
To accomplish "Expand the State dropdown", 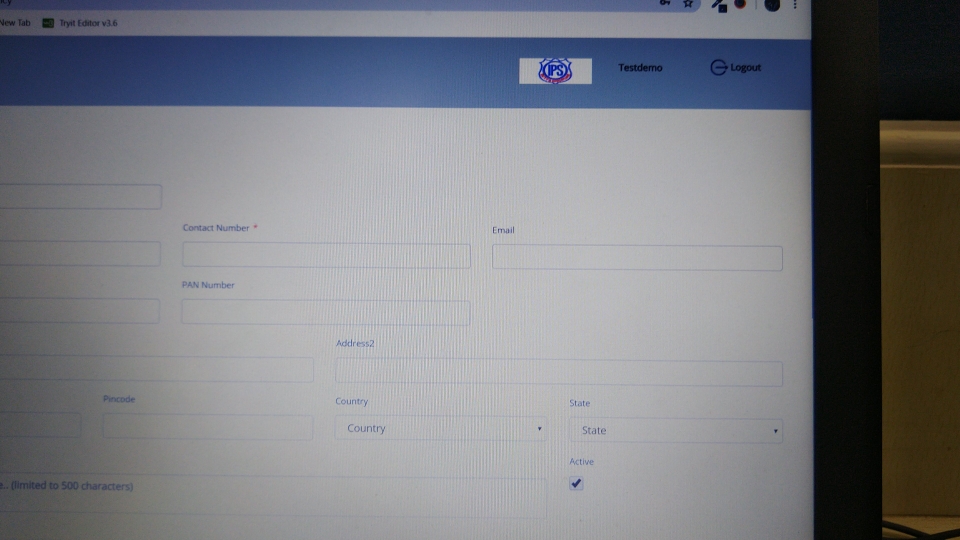I will pyautogui.click(x=675, y=431).
